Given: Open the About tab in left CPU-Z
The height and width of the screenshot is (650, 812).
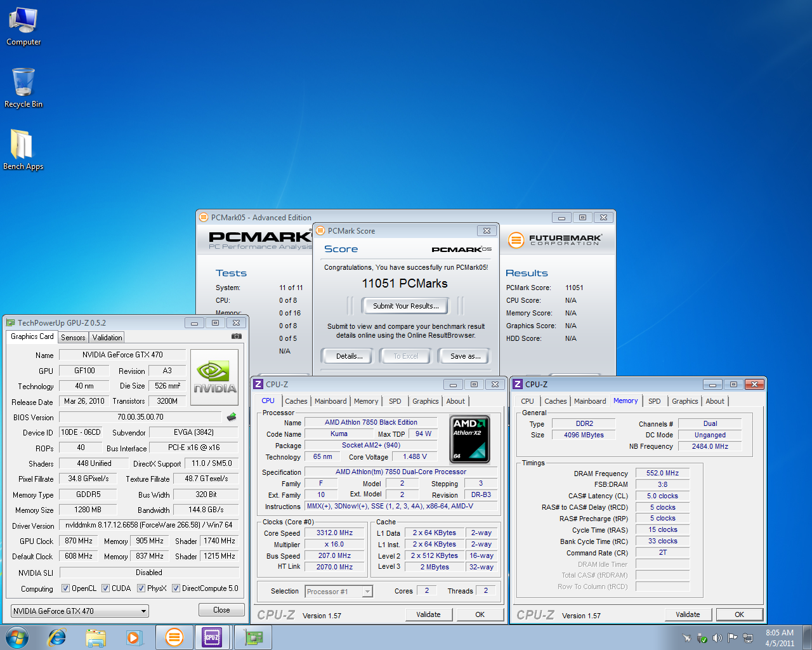Looking at the screenshot, I should click(455, 401).
